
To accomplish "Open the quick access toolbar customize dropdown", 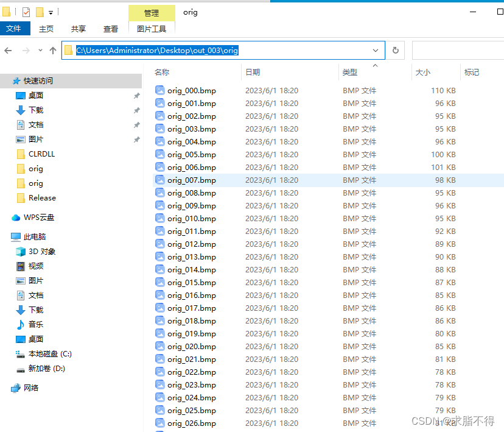I will [x=51, y=12].
